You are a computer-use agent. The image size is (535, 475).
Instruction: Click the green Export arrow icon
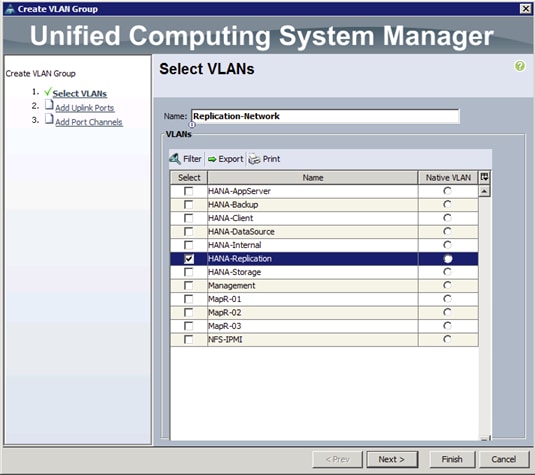pos(212,159)
